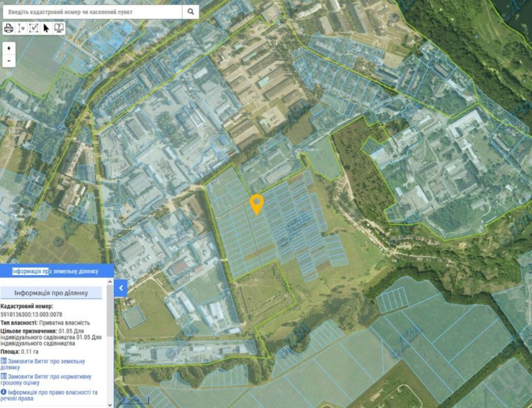
Task: Collapse the parcel info side panel
Action: click(121, 288)
